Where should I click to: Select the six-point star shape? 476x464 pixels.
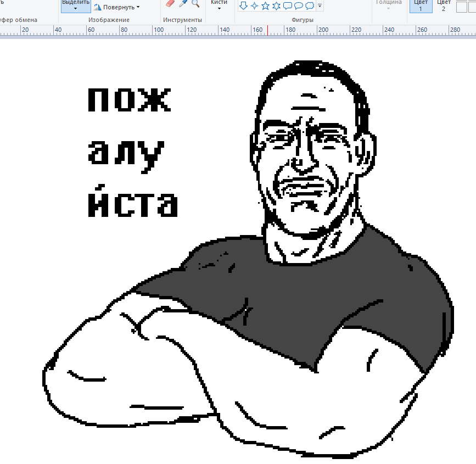tap(276, 5)
